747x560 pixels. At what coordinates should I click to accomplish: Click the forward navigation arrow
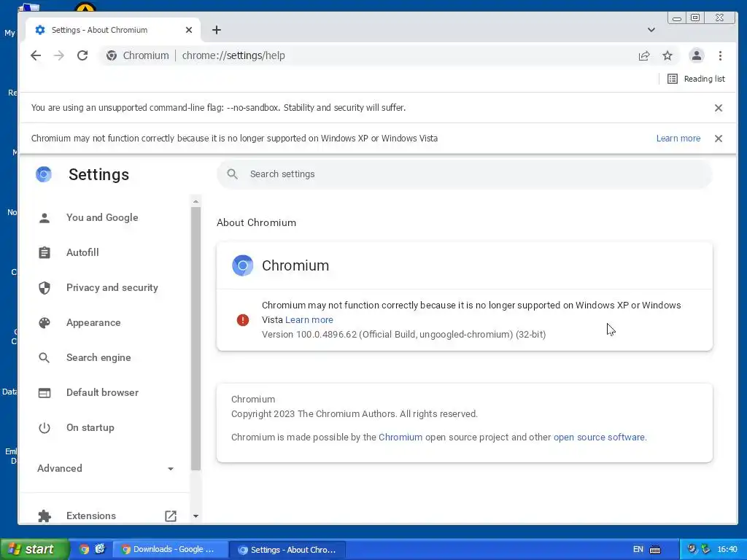click(59, 55)
